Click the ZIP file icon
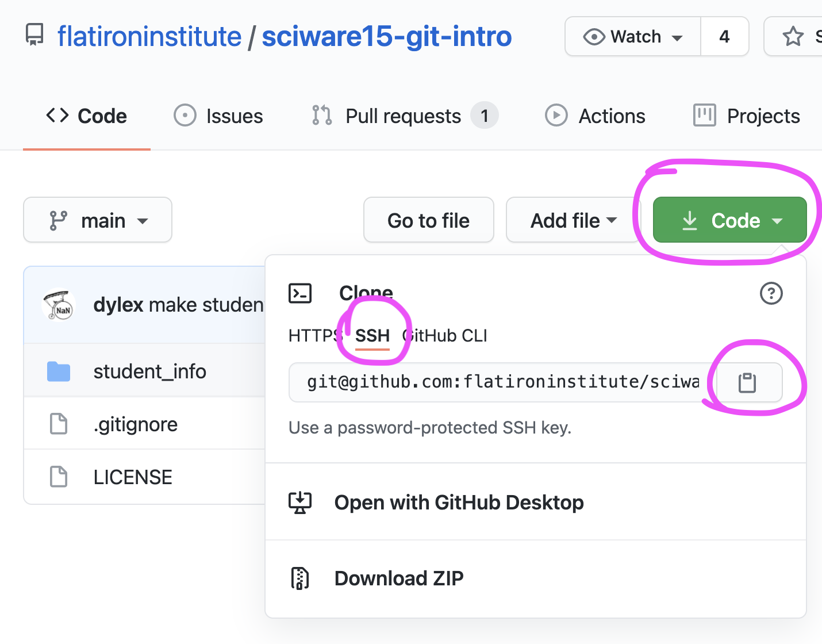 coord(300,578)
